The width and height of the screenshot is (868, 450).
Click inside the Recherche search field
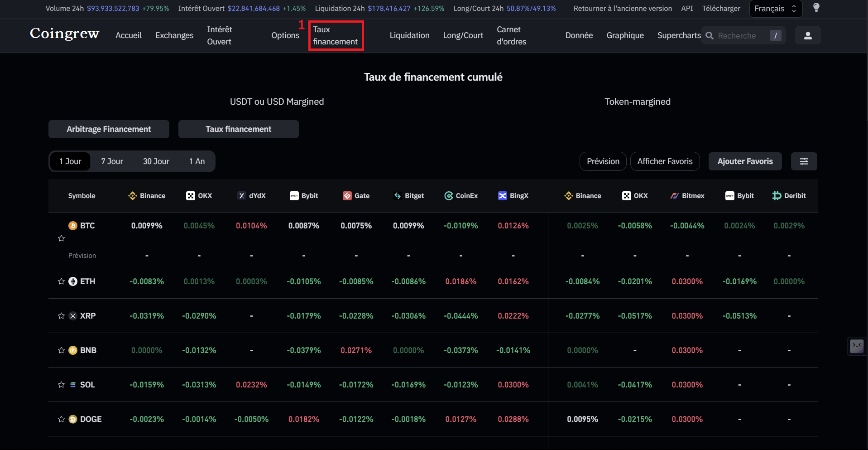coord(738,35)
